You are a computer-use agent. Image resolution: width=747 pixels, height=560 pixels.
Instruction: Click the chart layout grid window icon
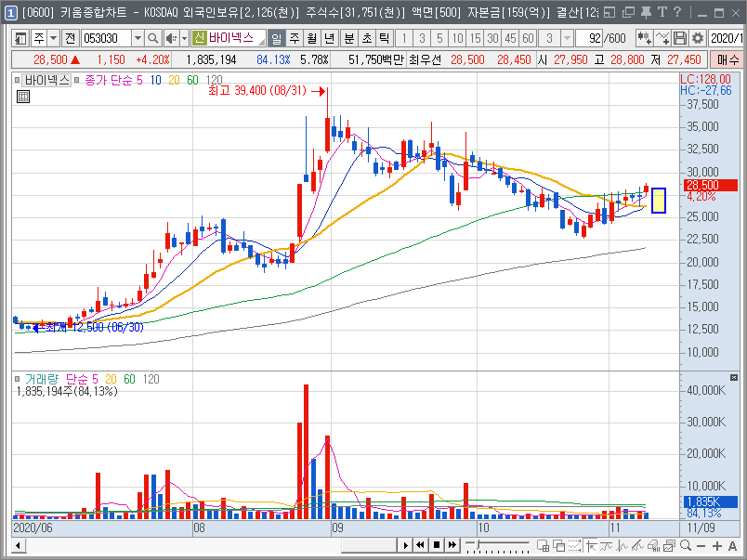tap(544, 545)
